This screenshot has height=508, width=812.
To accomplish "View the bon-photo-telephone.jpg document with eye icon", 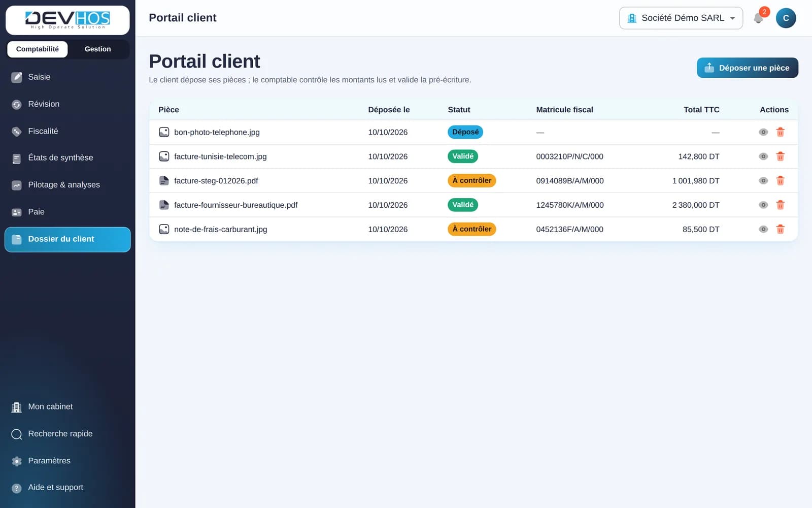I will tap(763, 132).
